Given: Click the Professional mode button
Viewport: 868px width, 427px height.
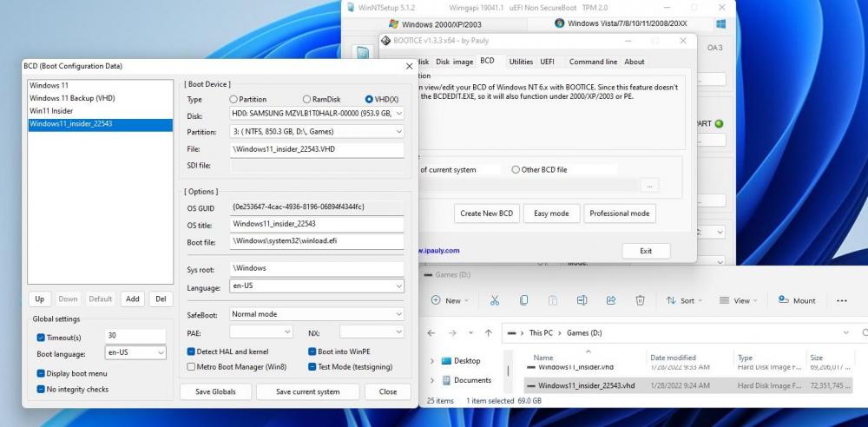Looking at the screenshot, I should 619,213.
